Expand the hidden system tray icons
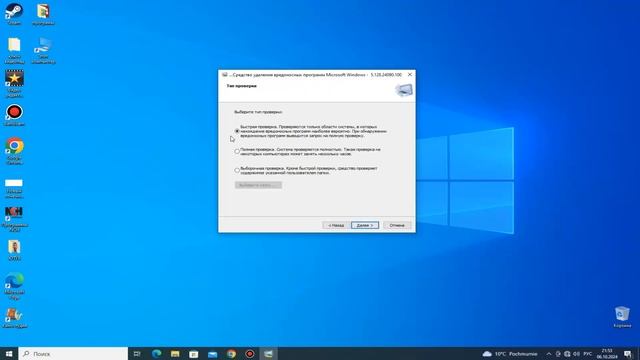 coord(549,354)
